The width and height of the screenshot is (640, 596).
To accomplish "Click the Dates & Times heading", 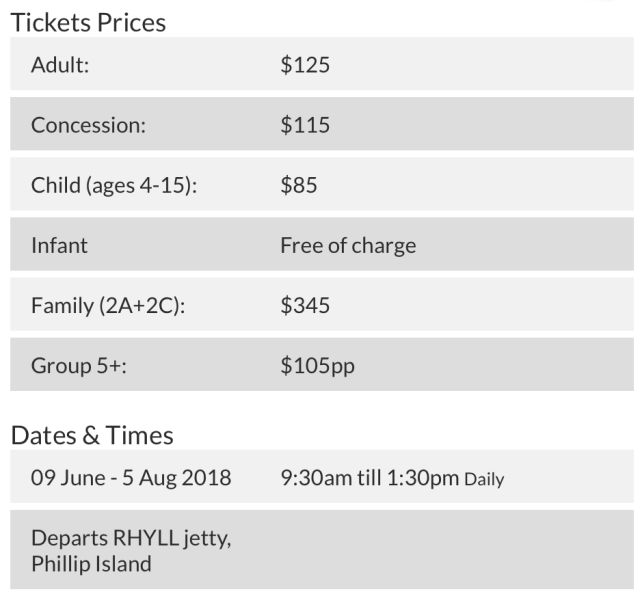I will [x=92, y=435].
